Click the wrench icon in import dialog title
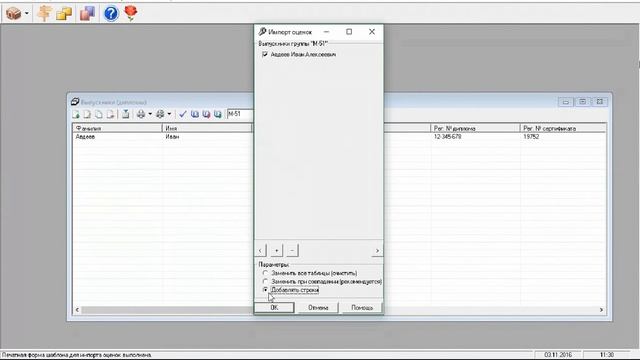This screenshot has width=640, height=360. tap(262, 31)
